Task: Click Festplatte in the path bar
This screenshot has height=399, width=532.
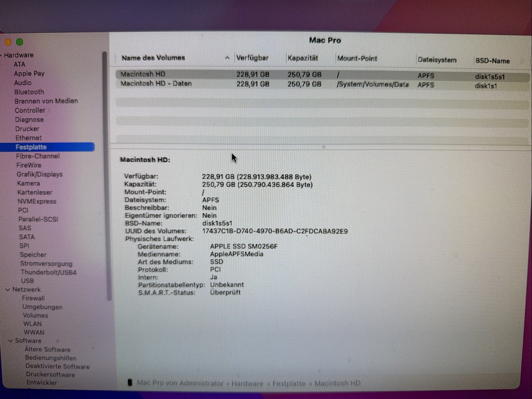Action: tap(289, 383)
